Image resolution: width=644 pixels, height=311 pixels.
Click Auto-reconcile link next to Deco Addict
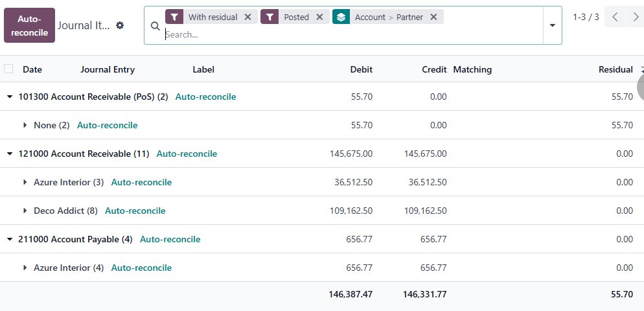coord(135,211)
